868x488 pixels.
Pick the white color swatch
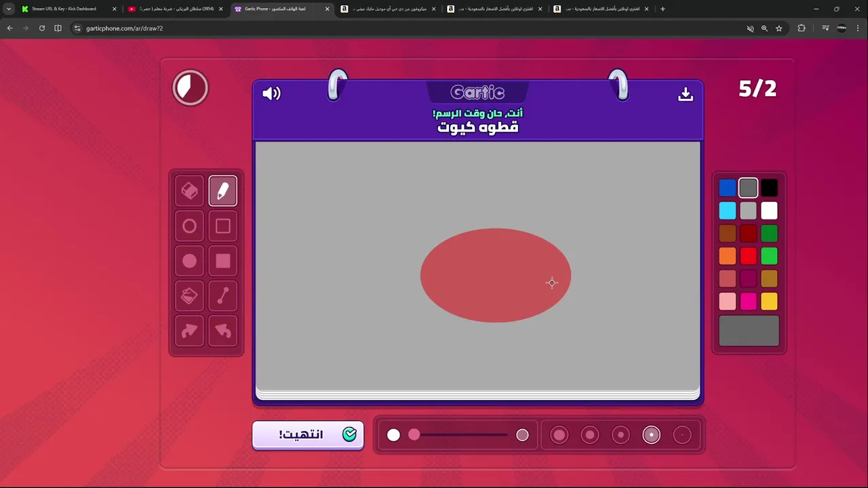click(769, 211)
